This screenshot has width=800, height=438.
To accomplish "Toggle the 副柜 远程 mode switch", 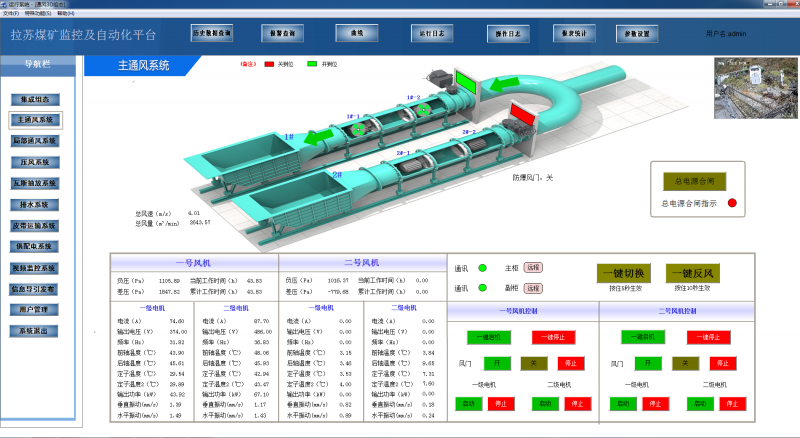I will (533, 288).
